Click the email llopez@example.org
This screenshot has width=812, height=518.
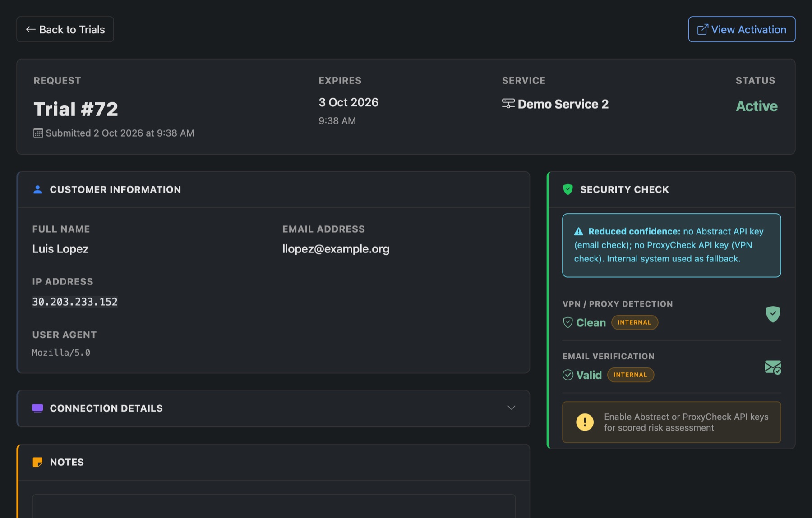(336, 249)
